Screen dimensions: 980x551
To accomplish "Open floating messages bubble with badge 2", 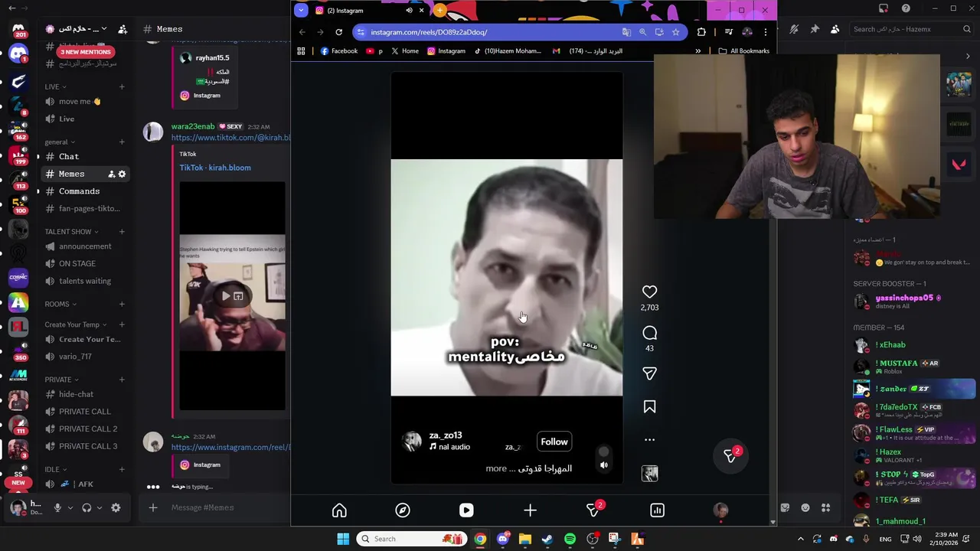I will coord(730,455).
